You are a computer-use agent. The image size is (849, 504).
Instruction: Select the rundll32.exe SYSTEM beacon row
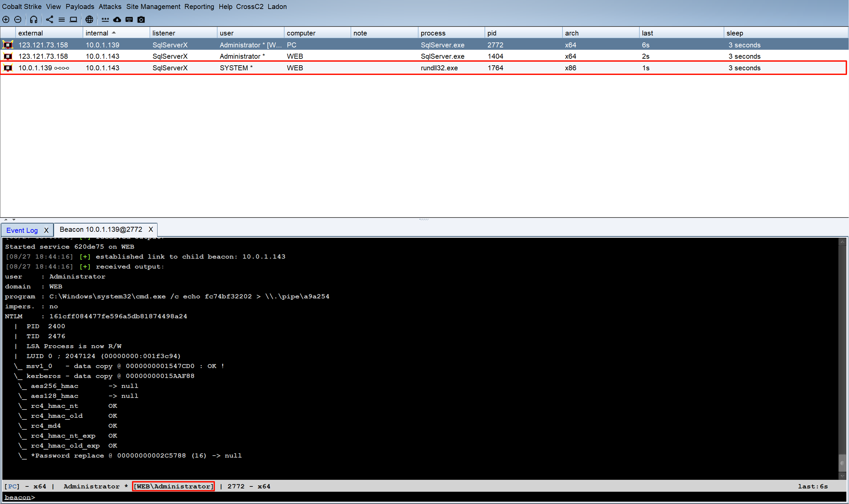click(x=340, y=68)
